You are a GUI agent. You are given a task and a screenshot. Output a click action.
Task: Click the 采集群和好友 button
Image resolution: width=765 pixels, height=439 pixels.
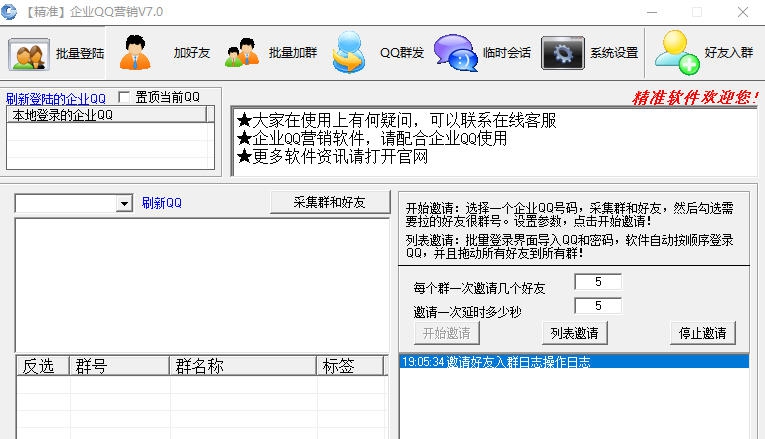tap(330, 202)
